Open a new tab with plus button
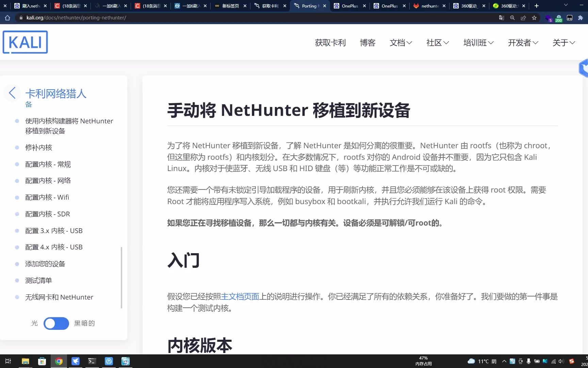The width and height of the screenshot is (588, 368). click(x=537, y=6)
